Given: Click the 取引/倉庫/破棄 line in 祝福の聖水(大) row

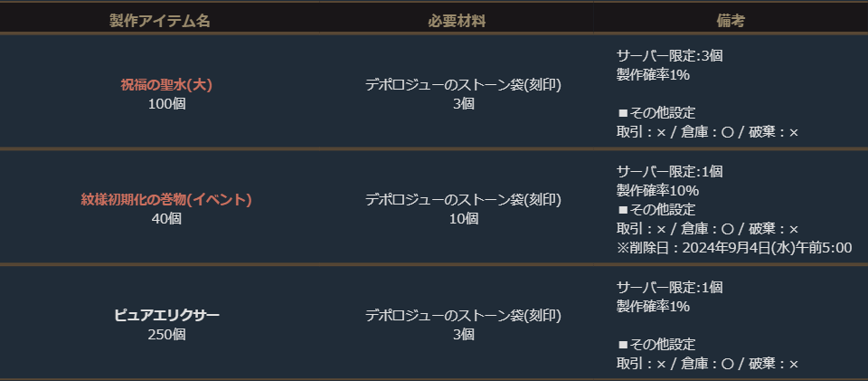Looking at the screenshot, I should pyautogui.click(x=707, y=132).
